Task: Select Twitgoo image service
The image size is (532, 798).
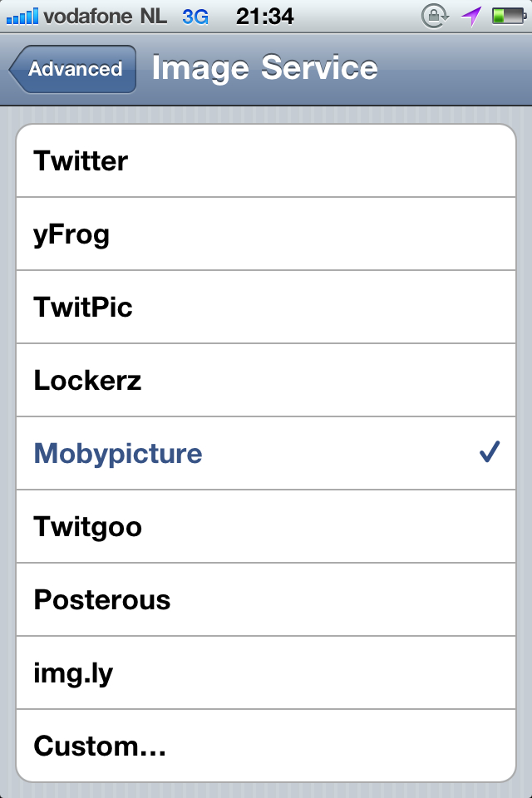Action: [266, 527]
